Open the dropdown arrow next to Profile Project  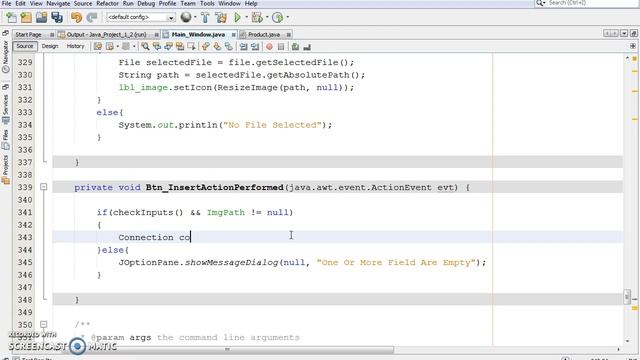(x=287, y=17)
